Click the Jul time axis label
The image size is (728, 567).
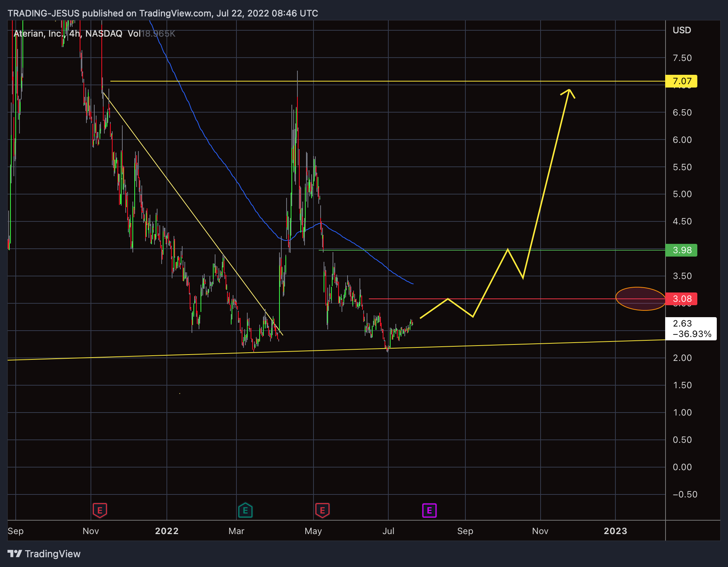coord(388,531)
